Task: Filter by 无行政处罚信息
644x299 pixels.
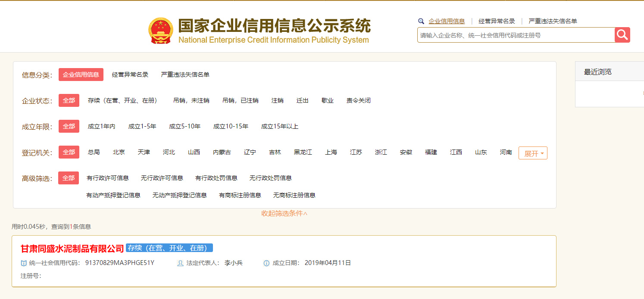Action: (271, 178)
